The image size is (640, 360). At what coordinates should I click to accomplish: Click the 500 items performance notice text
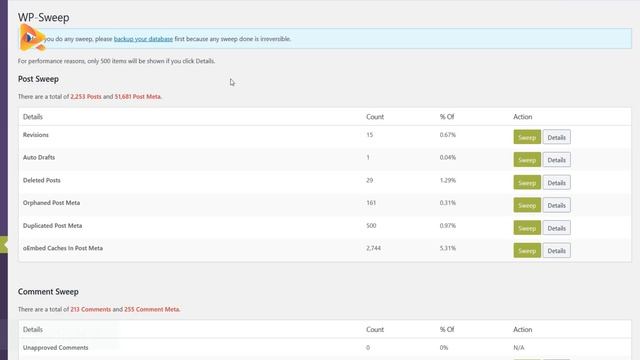[116, 61]
